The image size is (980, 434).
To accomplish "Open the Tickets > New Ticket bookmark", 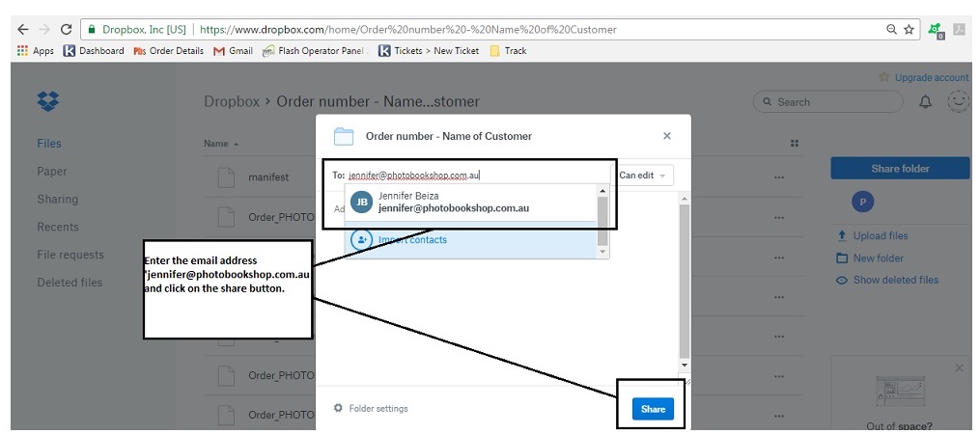I will pyautogui.click(x=430, y=50).
